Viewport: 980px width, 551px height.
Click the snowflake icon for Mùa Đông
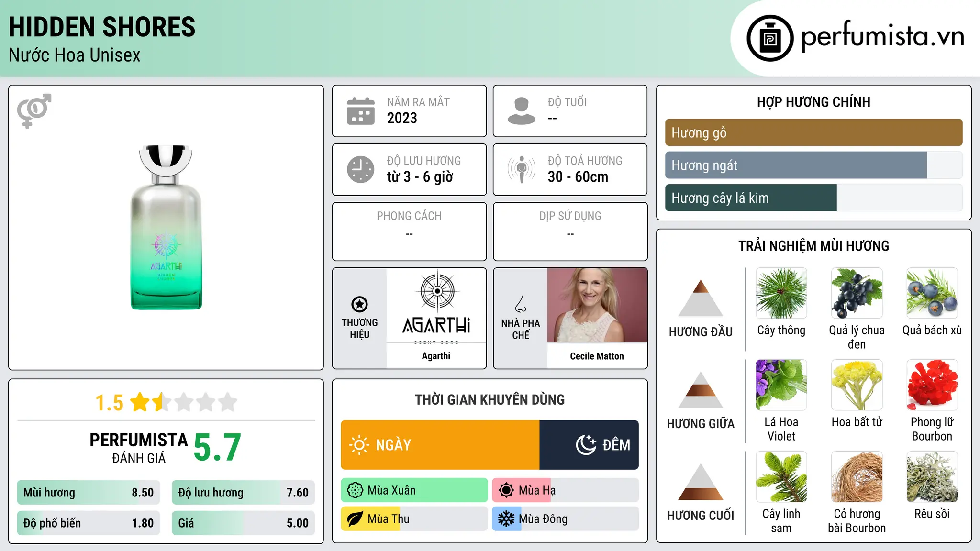tap(506, 519)
